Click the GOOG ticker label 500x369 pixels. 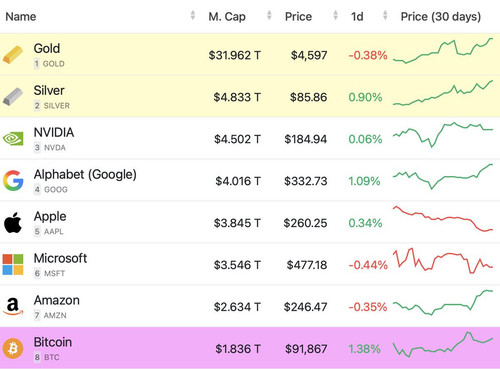click(56, 190)
